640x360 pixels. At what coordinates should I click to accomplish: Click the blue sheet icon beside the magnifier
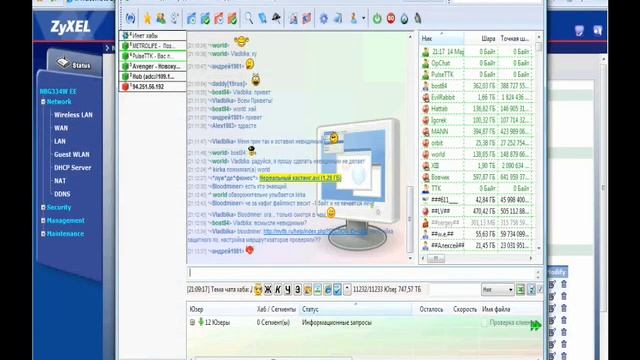pyautogui.click(x=262, y=18)
